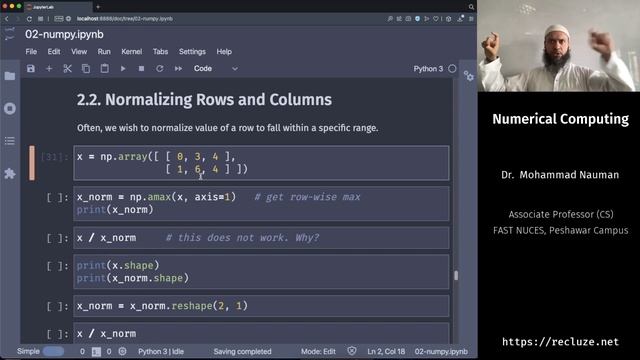Run the selected cell with the play icon
Viewport: 640px width, 360px height.
click(x=123, y=69)
